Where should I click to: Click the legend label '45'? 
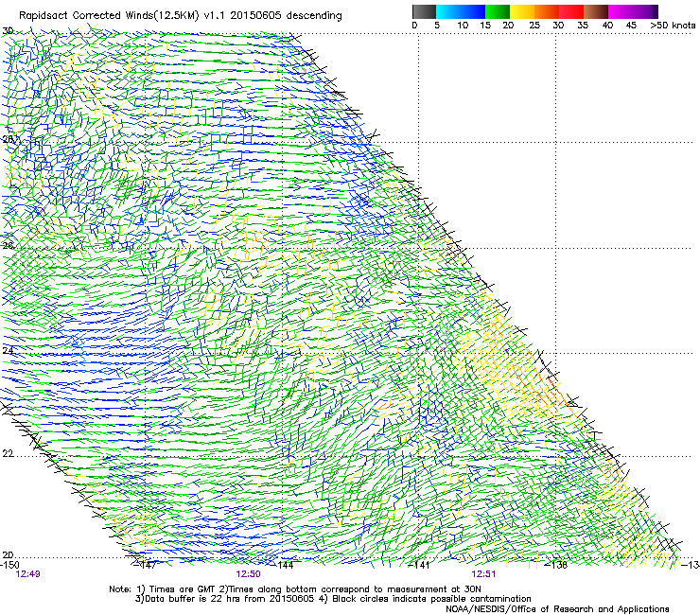click(x=631, y=26)
